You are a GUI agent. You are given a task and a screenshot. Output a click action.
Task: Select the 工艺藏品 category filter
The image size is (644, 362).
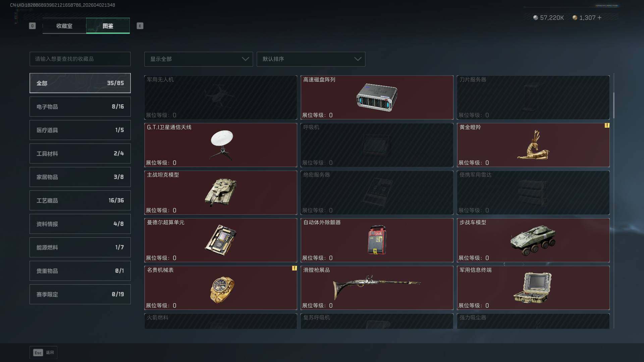[80, 200]
